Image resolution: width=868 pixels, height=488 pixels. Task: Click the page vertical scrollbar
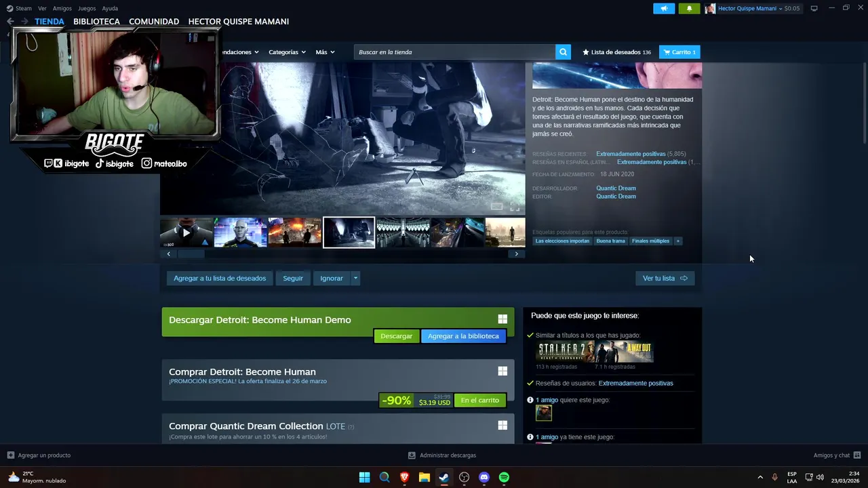864,102
